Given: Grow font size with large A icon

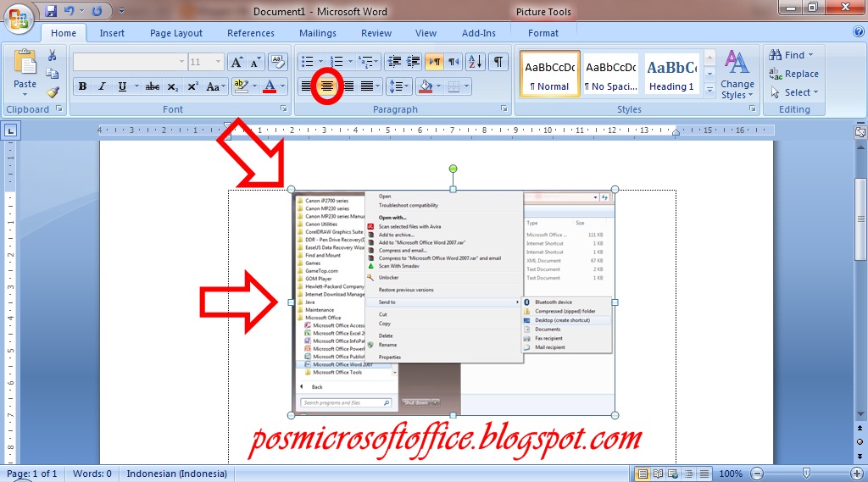Looking at the screenshot, I should click(x=237, y=62).
